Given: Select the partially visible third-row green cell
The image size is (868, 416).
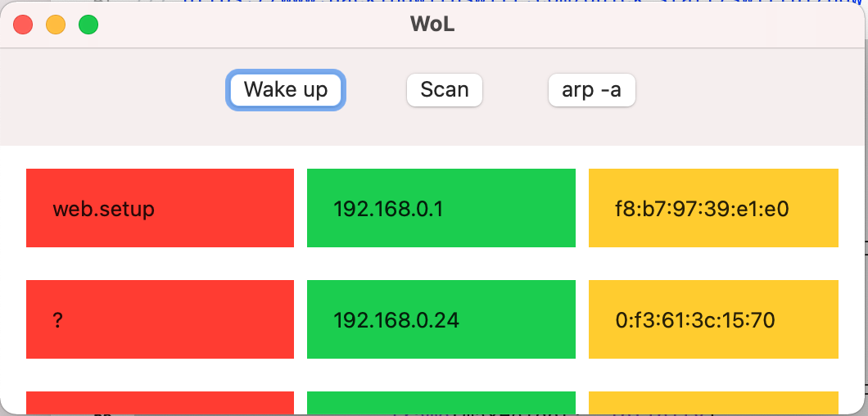Looking at the screenshot, I should pos(441,402).
